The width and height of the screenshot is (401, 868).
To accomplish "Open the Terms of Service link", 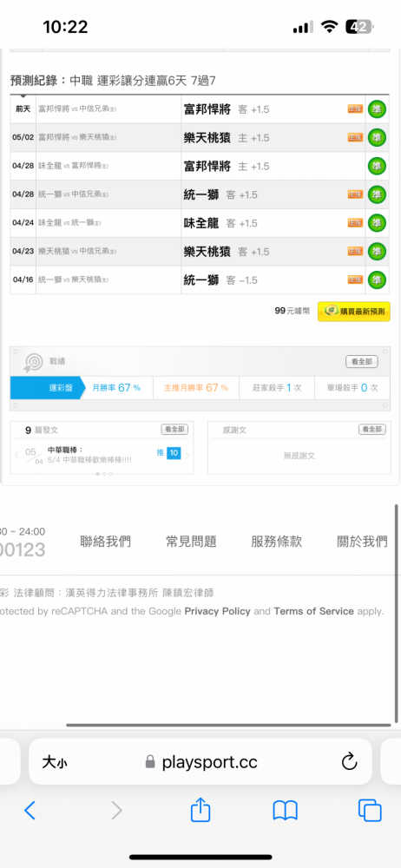I will [313, 611].
